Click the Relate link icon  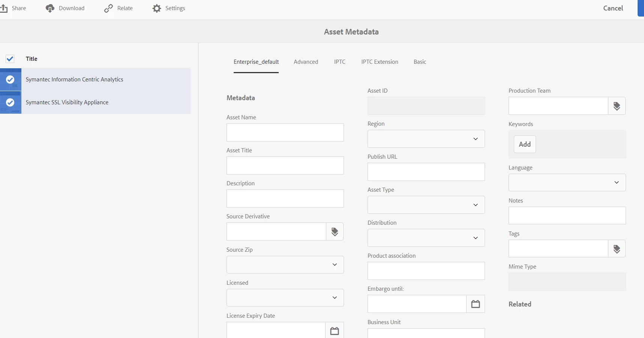coord(108,8)
